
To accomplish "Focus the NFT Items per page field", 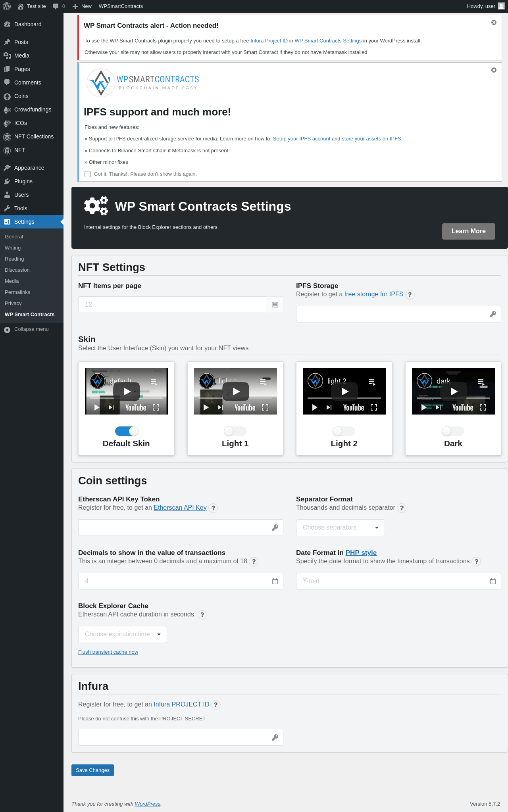I will tap(181, 305).
